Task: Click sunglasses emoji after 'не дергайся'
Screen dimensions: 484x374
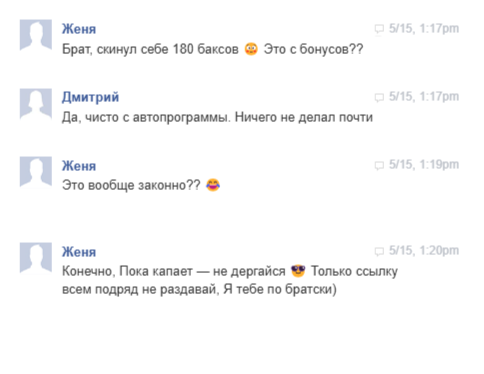Action: [x=298, y=271]
